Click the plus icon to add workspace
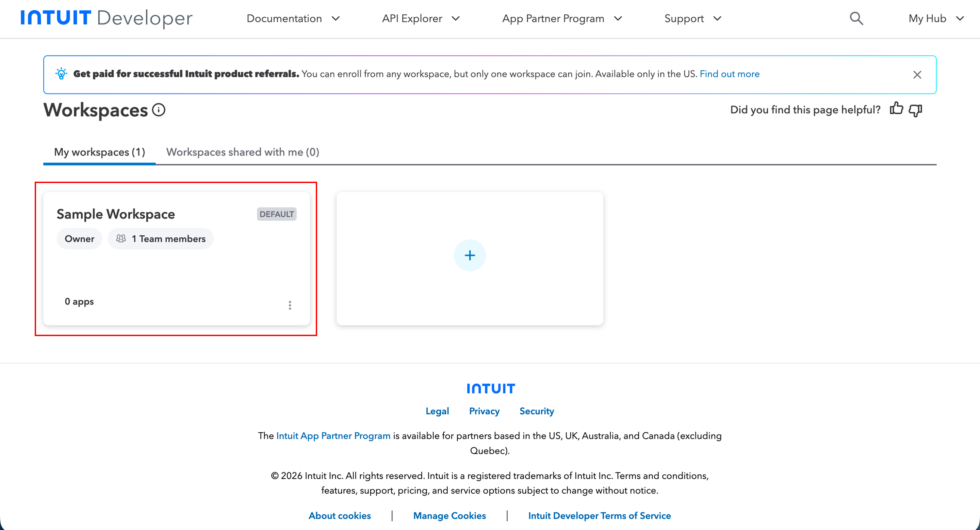980x530 pixels. tap(470, 255)
